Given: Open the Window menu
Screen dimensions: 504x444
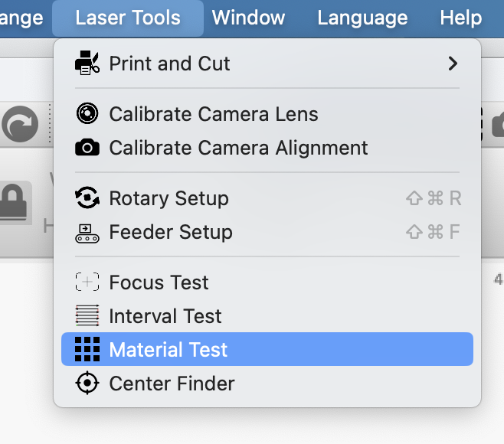Looking at the screenshot, I should [248, 18].
